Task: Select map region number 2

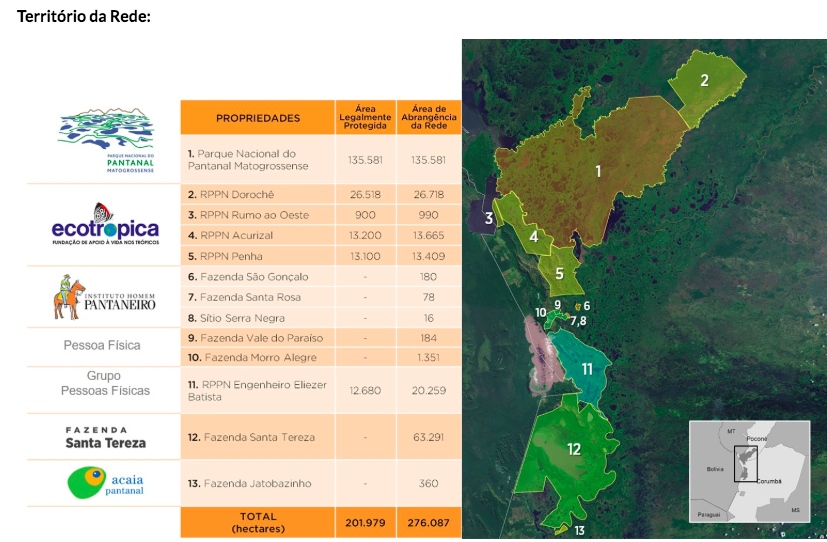Action: [704, 81]
